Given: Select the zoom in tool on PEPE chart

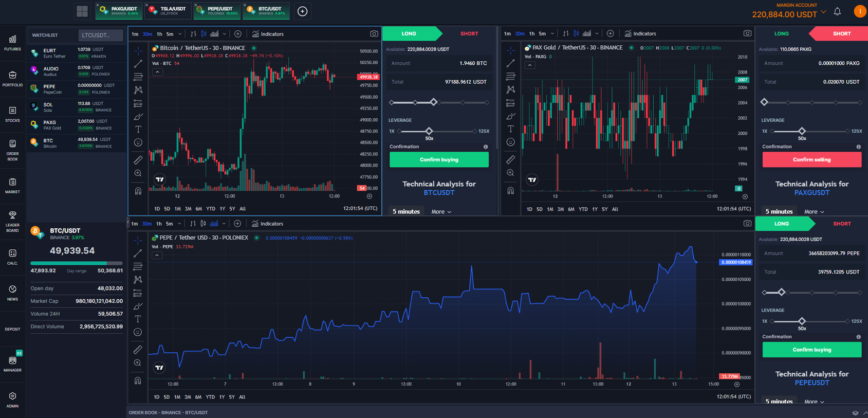Looking at the screenshot, I should tap(138, 363).
